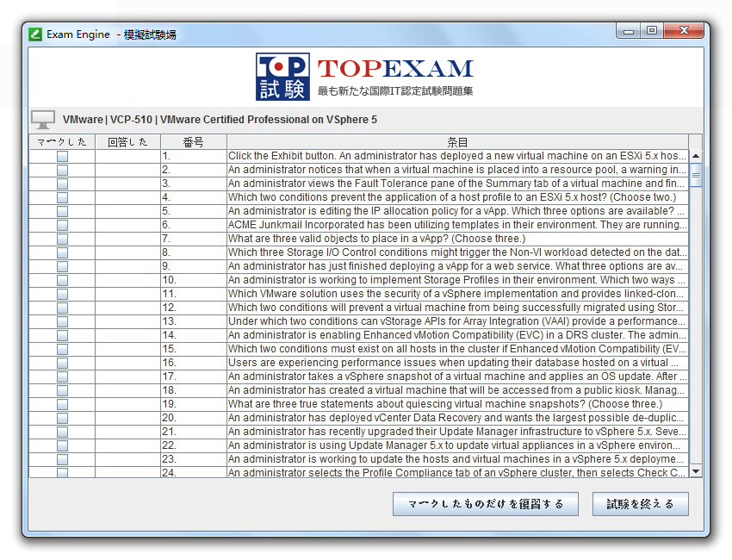Screen dimensions: 732x560
Task: Select question 1 about Exhibit button
Action: click(457, 156)
